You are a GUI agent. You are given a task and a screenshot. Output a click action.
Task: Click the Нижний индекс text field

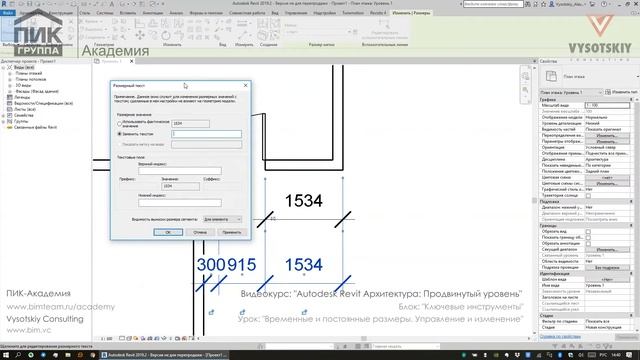pyautogui.click(x=180, y=202)
